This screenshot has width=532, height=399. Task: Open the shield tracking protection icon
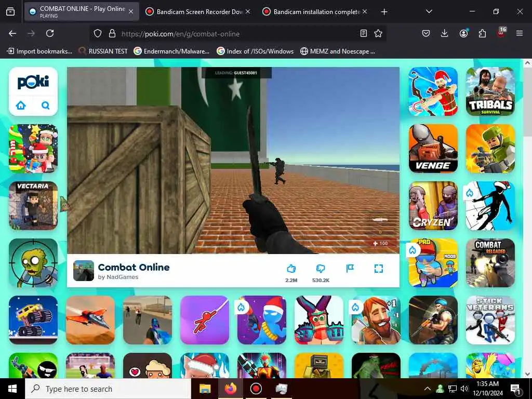[x=98, y=33]
